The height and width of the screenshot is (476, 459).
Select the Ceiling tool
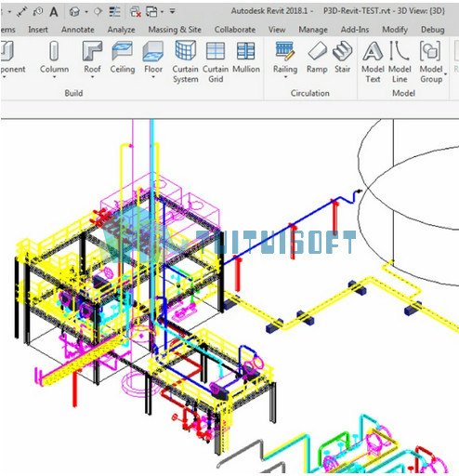tap(123, 58)
